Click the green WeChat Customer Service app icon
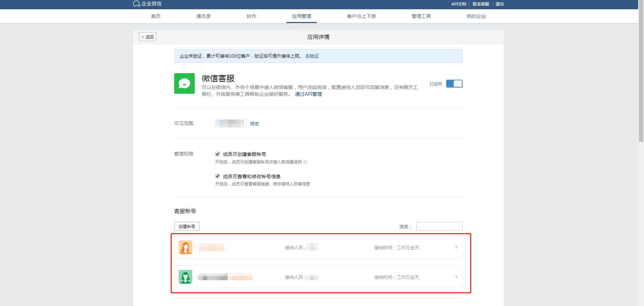644x306 pixels. point(184,83)
